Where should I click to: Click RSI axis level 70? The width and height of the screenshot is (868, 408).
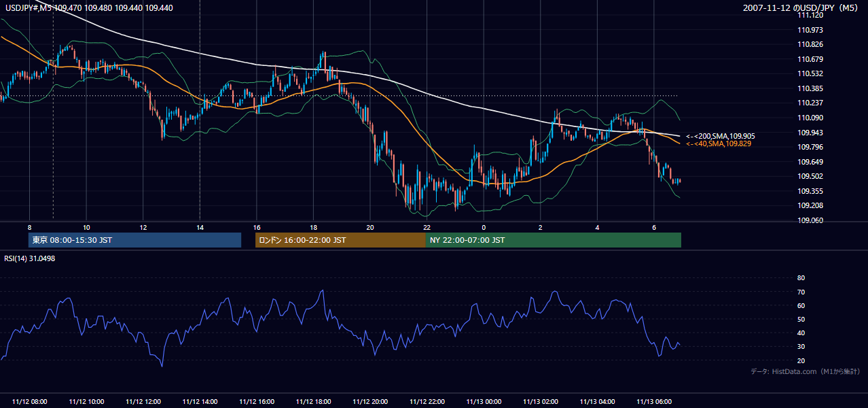801,292
